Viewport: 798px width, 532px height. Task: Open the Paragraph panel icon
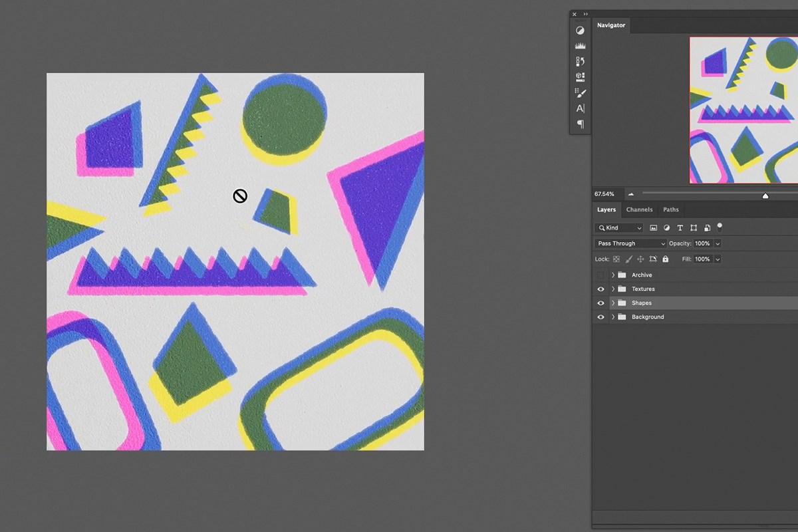580,124
